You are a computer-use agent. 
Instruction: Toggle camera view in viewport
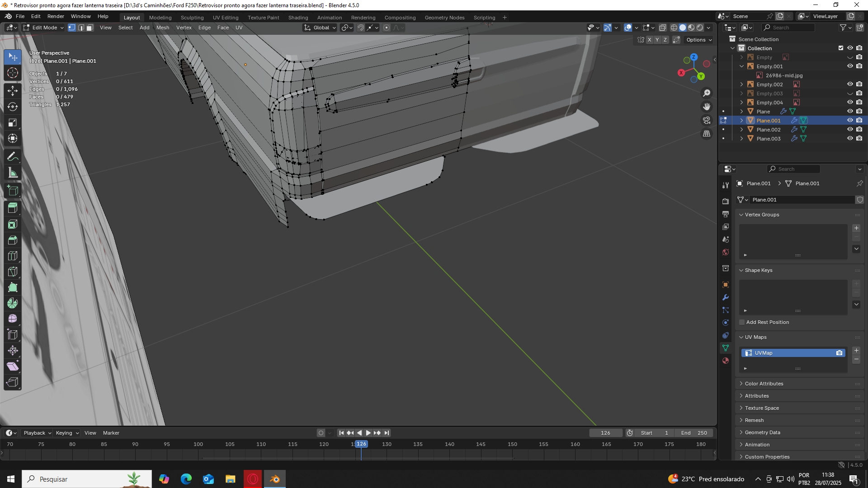click(x=707, y=120)
